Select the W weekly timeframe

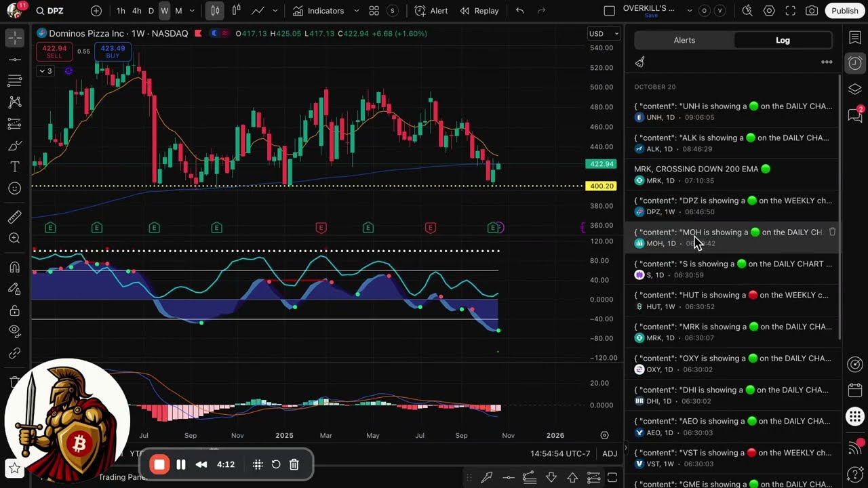coord(164,11)
